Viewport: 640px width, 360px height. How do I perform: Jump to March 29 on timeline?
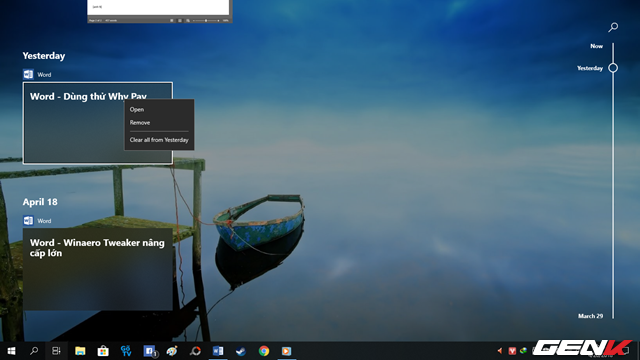[x=590, y=316]
